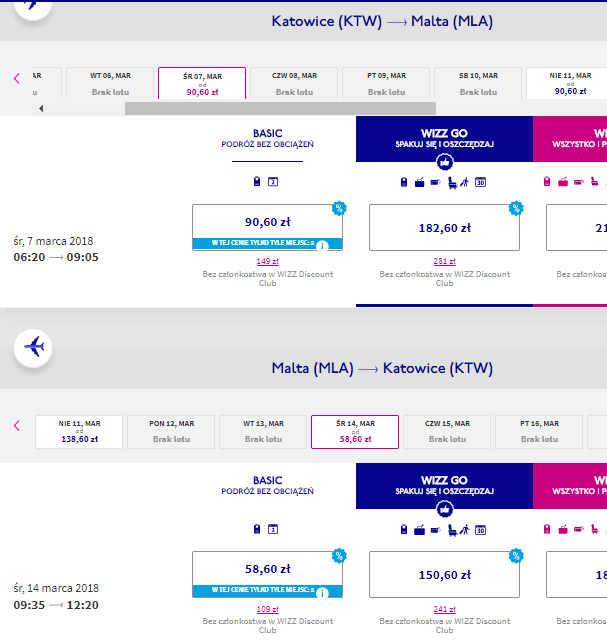Select outbound date WT 06, MAR
Viewport: 607px width, 640px height.
pos(110,83)
